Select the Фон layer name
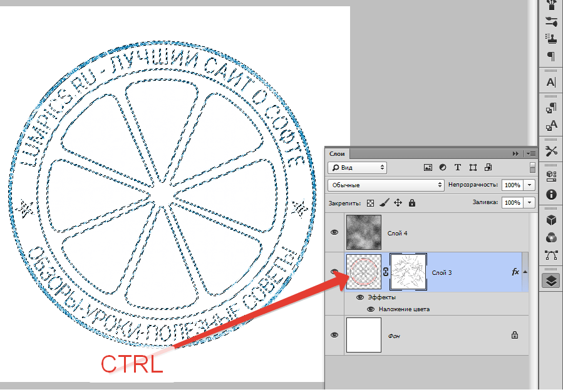Screen dimensions: 563x392 [x=394, y=336]
